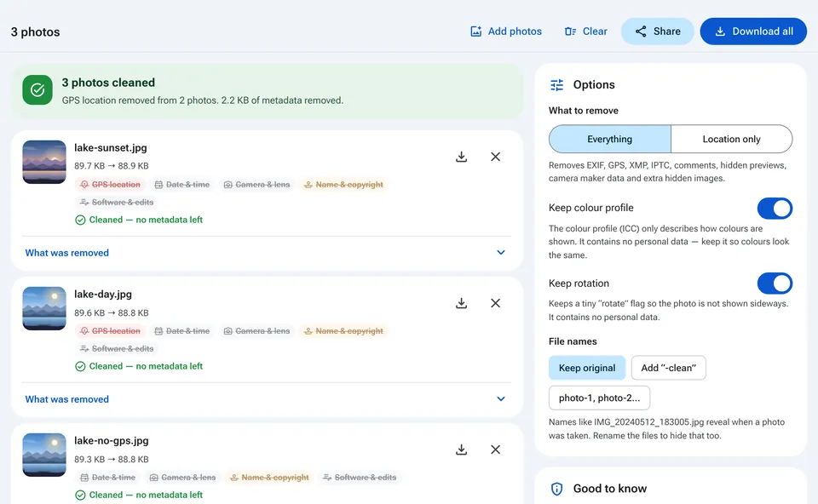Click the Good to know shield icon
The width and height of the screenshot is (818, 504).
tap(556, 489)
